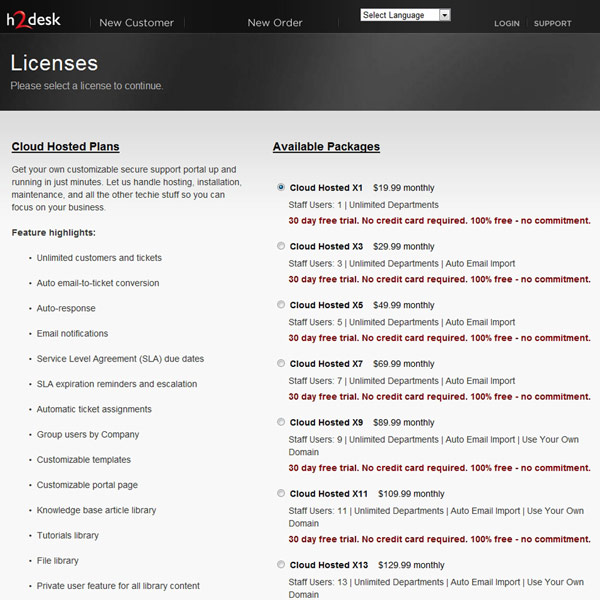Click the Select Language dropdown arrow
This screenshot has height=600, width=600.
tap(445, 15)
